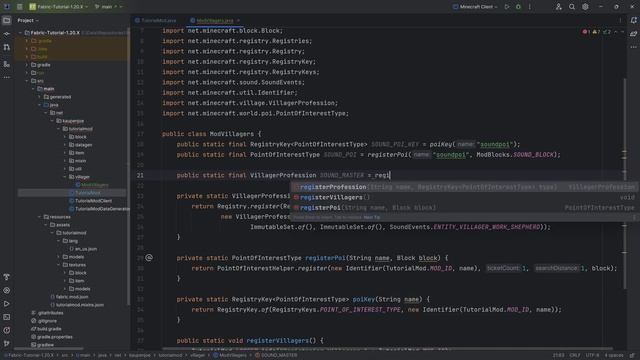This screenshot has height=360, width=640.
Task: Click the error count indicator in editor
Action: (586, 32)
